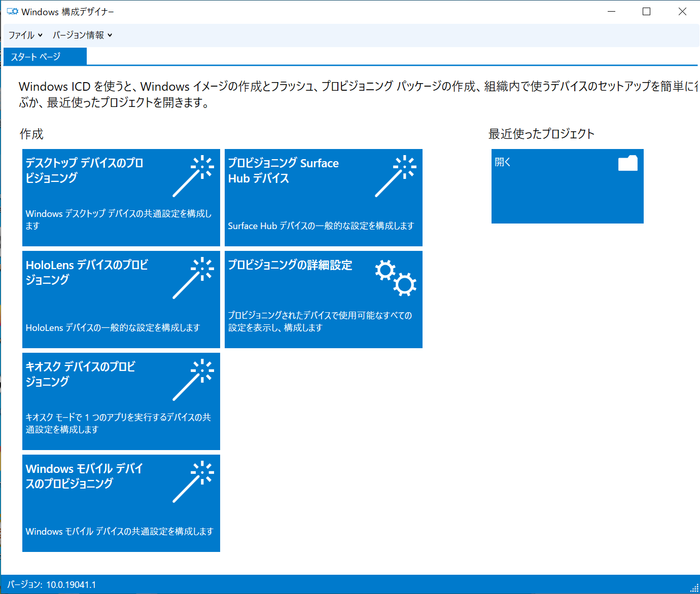Click the バージョン: 10.0.19041.1 status text

point(51,584)
